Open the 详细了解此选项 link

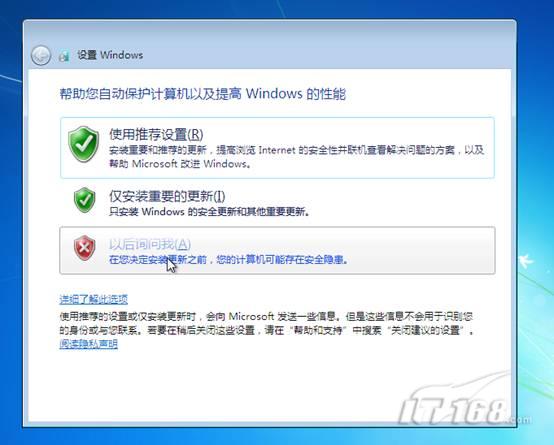coord(94,299)
